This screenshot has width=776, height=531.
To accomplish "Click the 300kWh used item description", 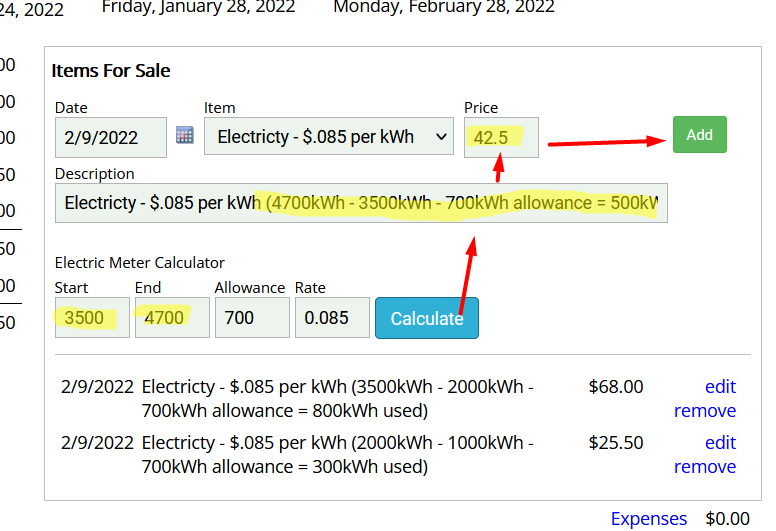I will coord(338,454).
